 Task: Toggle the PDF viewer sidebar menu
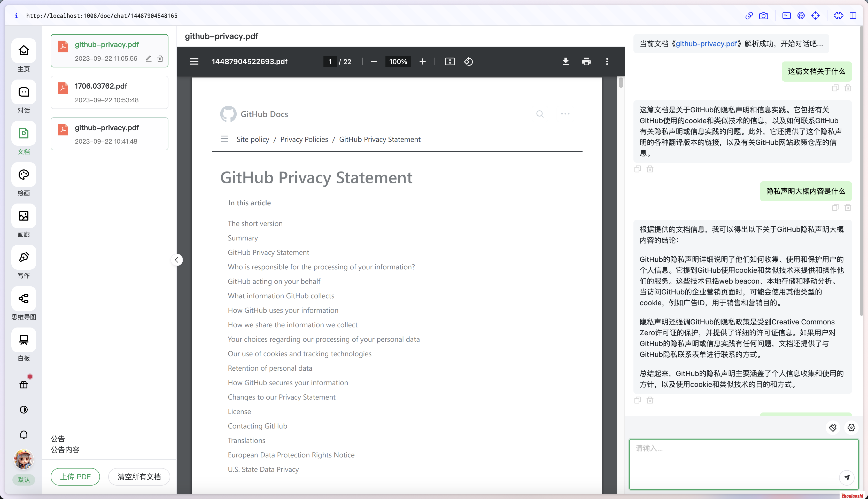tap(194, 62)
